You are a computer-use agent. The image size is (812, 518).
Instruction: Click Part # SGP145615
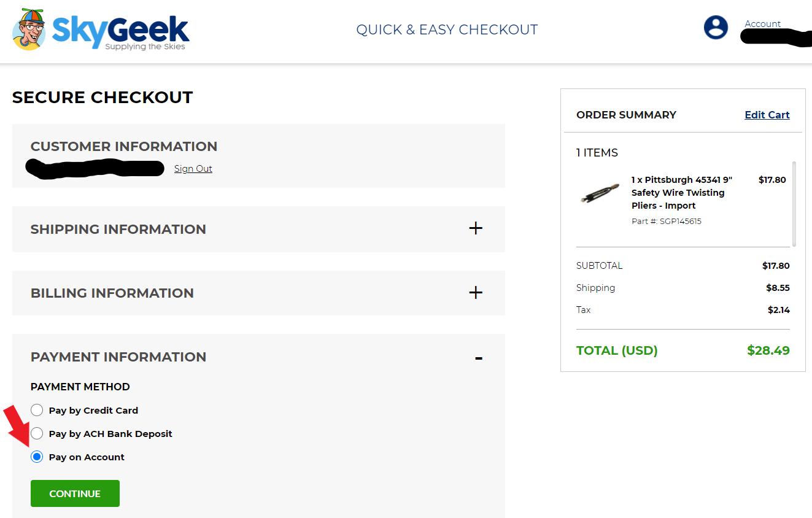pos(667,221)
